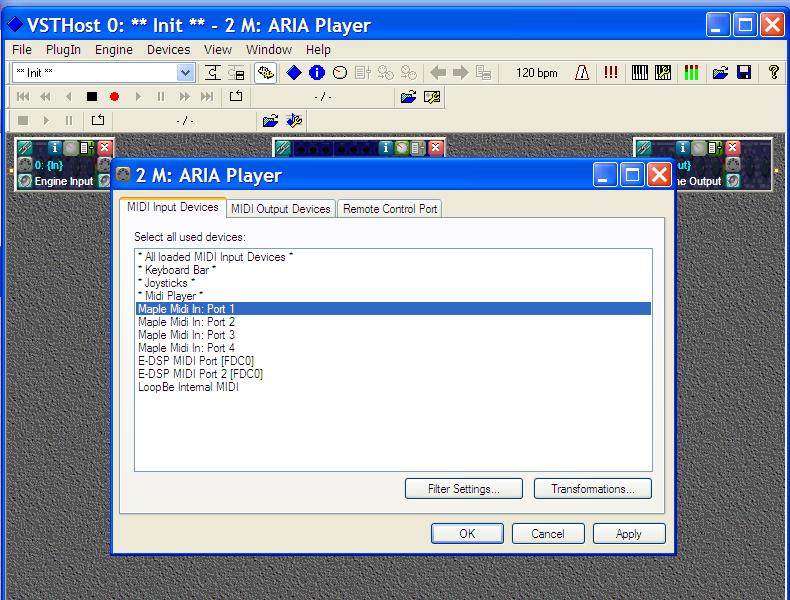This screenshot has width=790, height=600.
Task: Open the yellow question mark help icon
Action: pos(773,73)
